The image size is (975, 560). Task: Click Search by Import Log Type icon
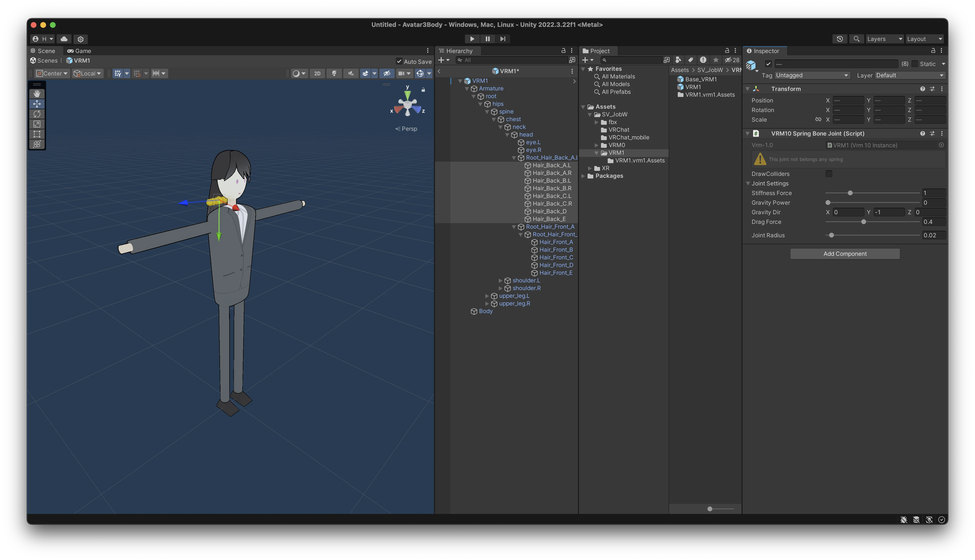click(x=703, y=60)
